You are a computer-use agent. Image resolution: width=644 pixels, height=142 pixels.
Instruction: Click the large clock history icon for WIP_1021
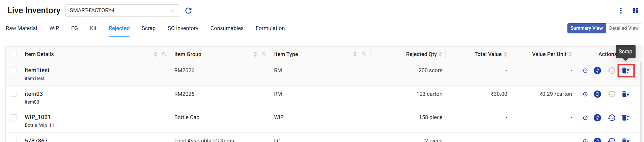[x=611, y=118]
